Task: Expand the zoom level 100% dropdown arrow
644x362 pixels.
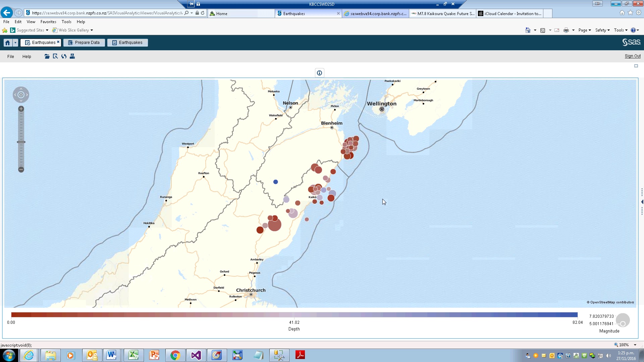Action: 635,345
